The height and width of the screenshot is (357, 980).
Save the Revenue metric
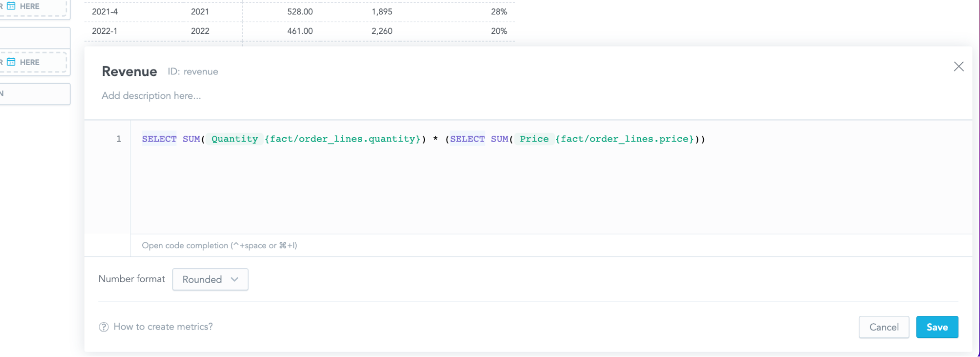tap(936, 327)
